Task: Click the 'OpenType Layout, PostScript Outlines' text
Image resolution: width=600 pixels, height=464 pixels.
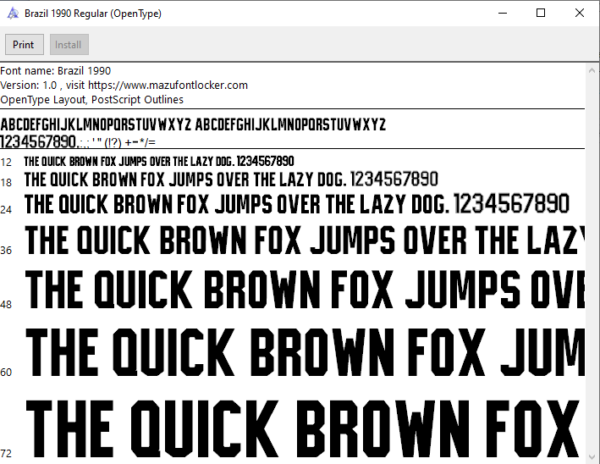Action: (92, 99)
